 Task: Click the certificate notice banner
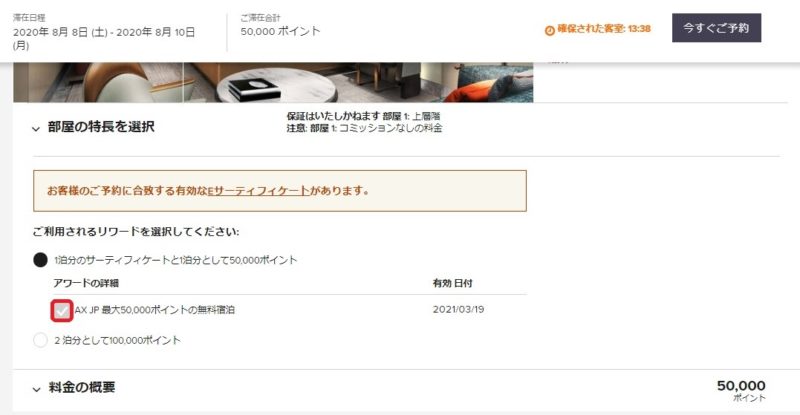280,191
